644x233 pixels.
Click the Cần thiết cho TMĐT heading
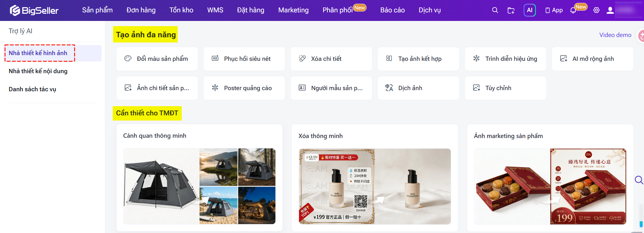147,113
